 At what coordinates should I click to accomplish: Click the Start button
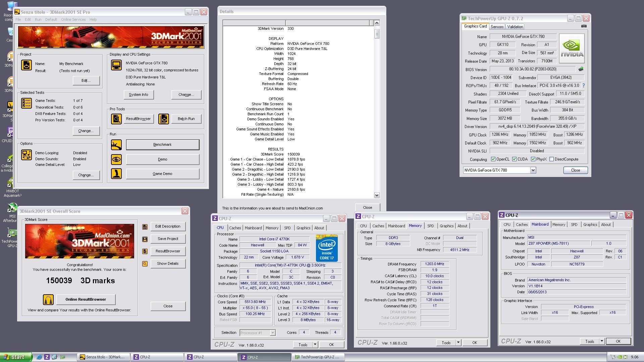[16, 357]
